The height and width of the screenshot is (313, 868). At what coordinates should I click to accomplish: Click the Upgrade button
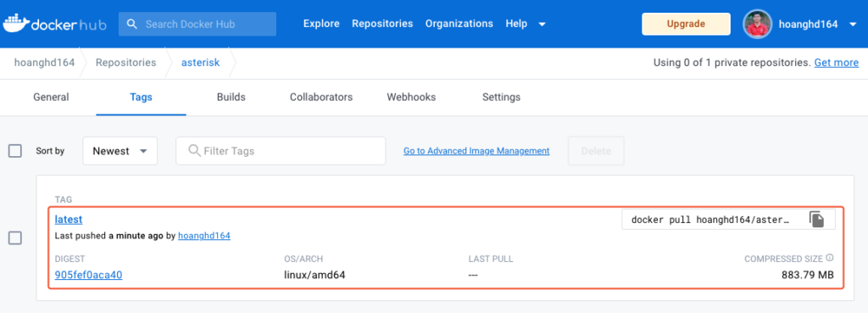pyautogui.click(x=686, y=24)
